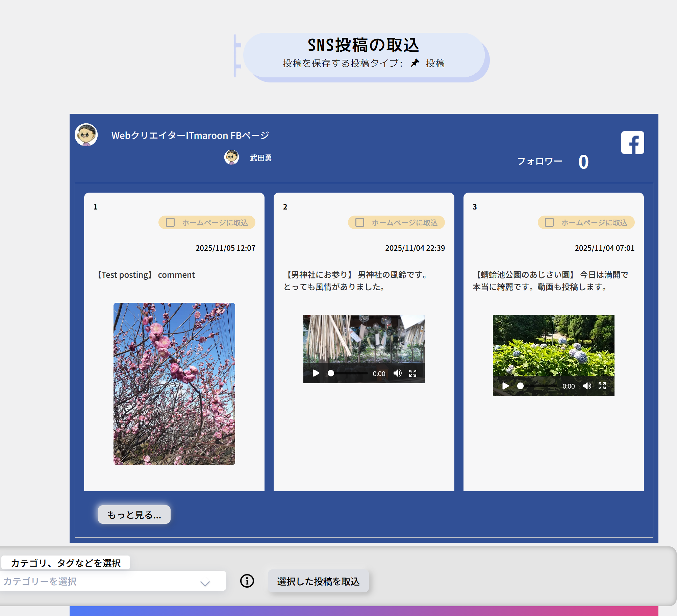
Task: Click the pin icon next to 投稿
Action: [415, 63]
